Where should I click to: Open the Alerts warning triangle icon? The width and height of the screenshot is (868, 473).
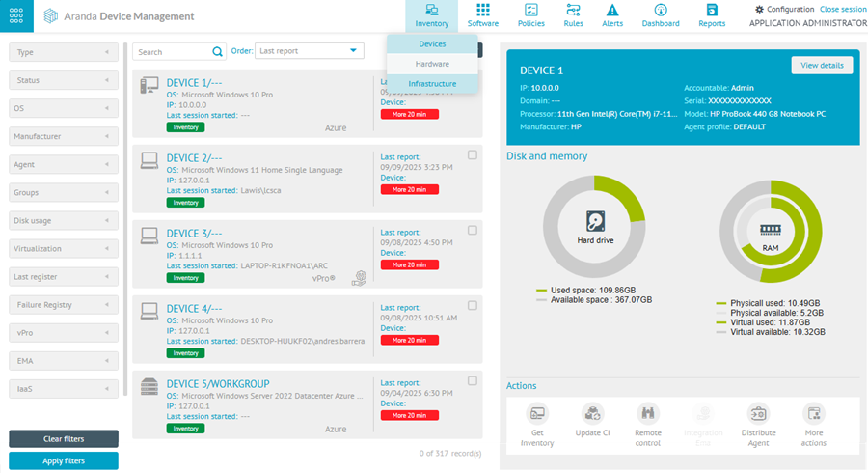612,10
